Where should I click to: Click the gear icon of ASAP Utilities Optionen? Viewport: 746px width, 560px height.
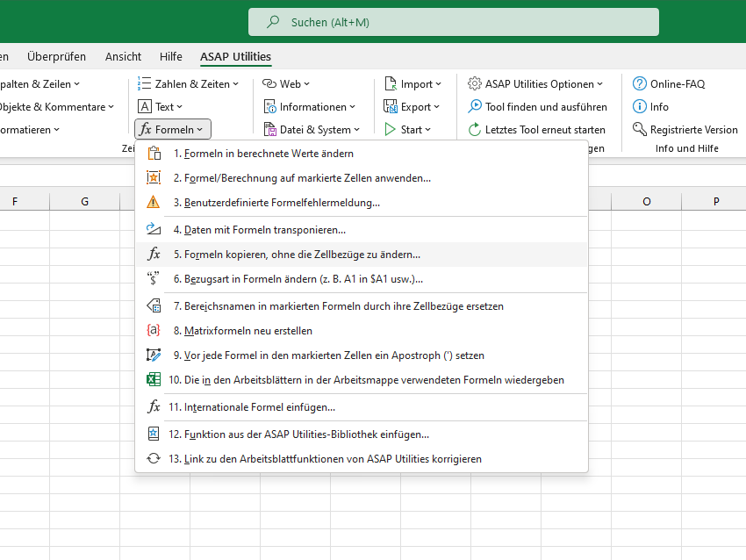coord(474,83)
